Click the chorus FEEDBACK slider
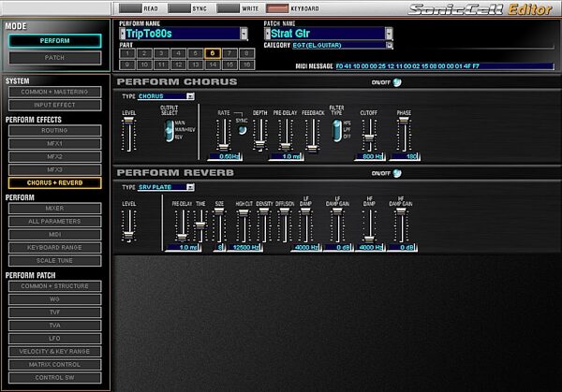 pyautogui.click(x=313, y=134)
